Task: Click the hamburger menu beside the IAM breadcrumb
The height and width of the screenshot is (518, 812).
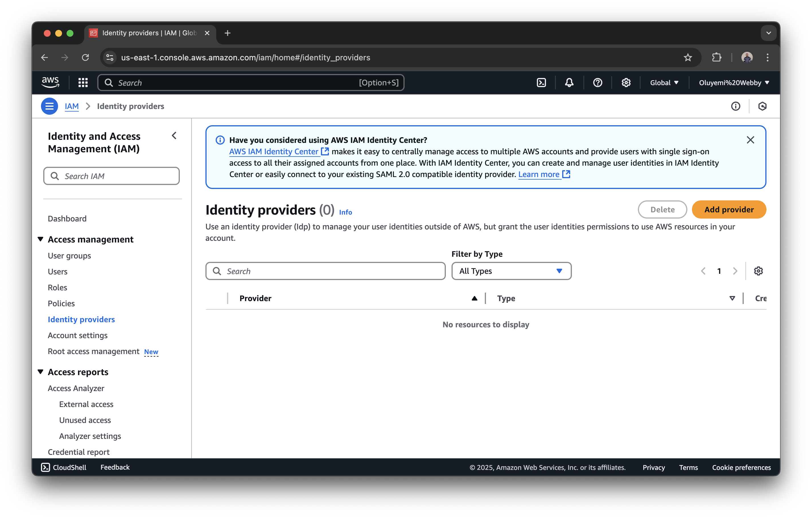Action: 49,106
